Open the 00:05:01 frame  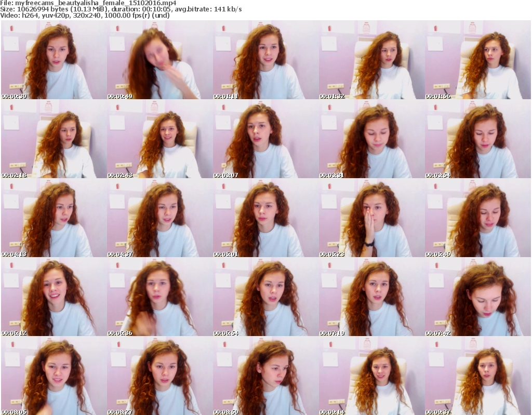pos(265,218)
